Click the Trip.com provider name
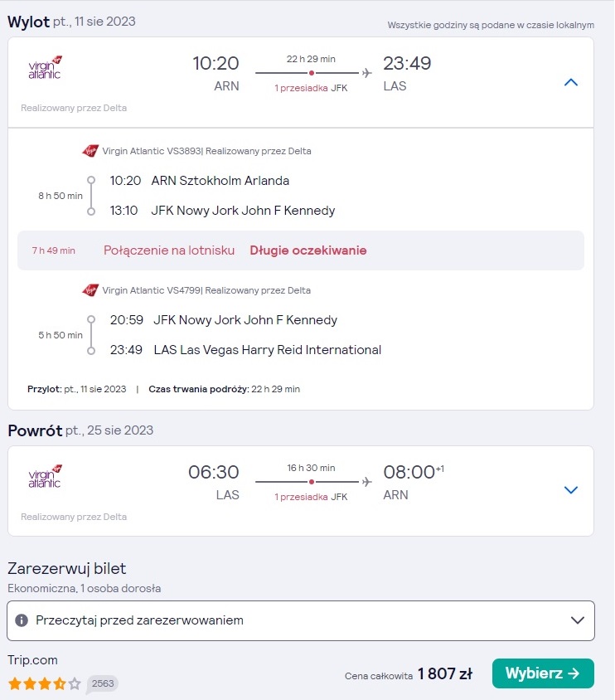This screenshot has height=700, width=615. click(x=32, y=660)
